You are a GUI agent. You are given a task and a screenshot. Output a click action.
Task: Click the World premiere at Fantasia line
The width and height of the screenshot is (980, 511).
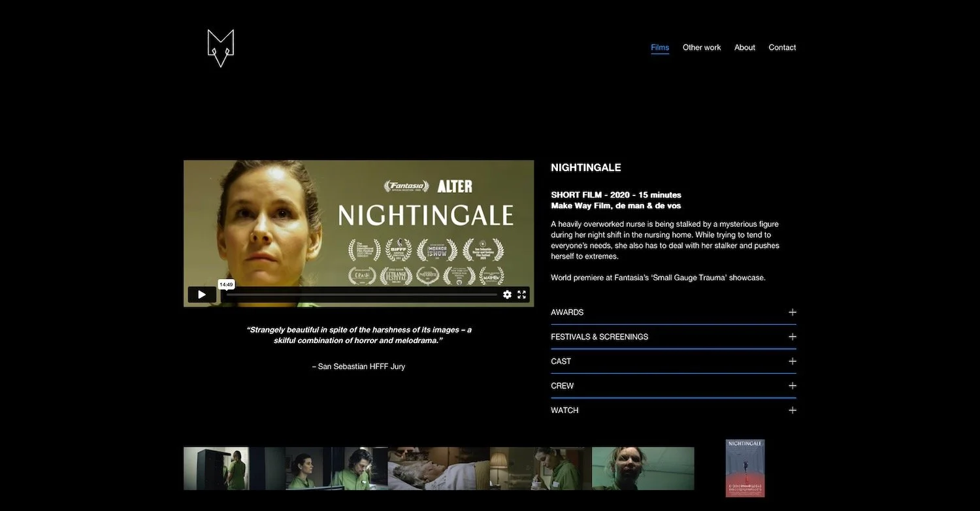coord(658,278)
